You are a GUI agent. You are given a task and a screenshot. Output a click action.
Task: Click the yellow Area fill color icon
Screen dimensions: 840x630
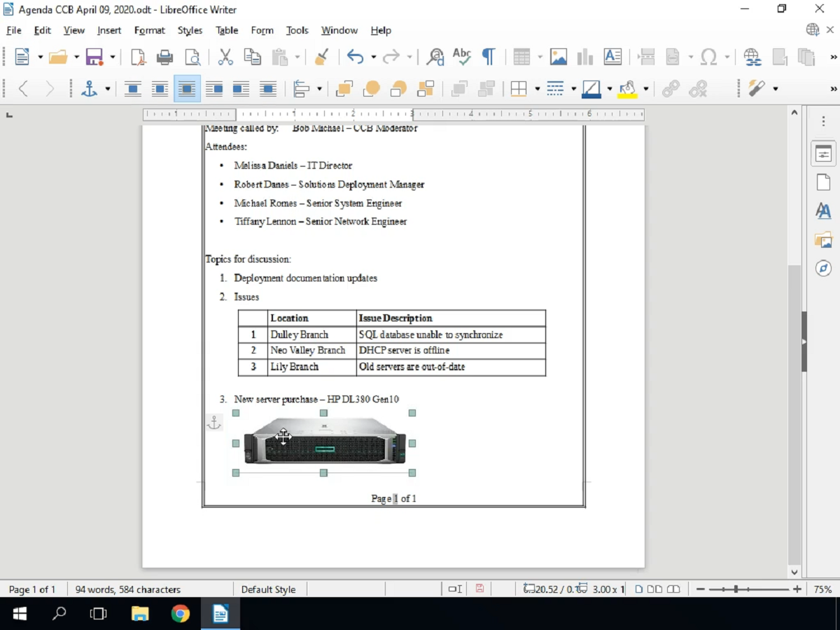pyautogui.click(x=627, y=89)
